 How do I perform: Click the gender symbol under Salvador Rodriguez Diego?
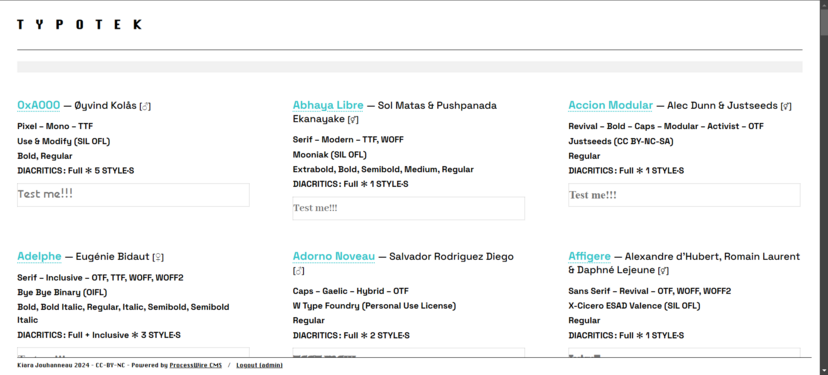pos(299,271)
